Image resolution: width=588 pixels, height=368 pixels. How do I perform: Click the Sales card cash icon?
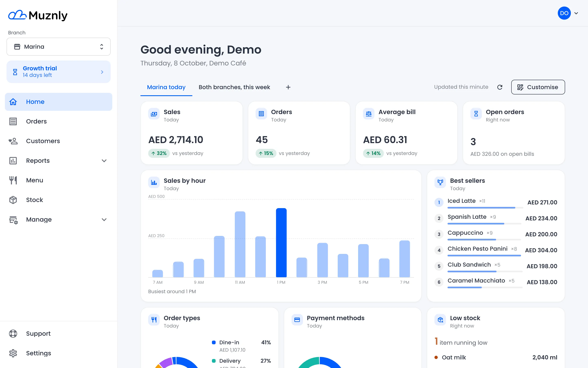point(154,114)
